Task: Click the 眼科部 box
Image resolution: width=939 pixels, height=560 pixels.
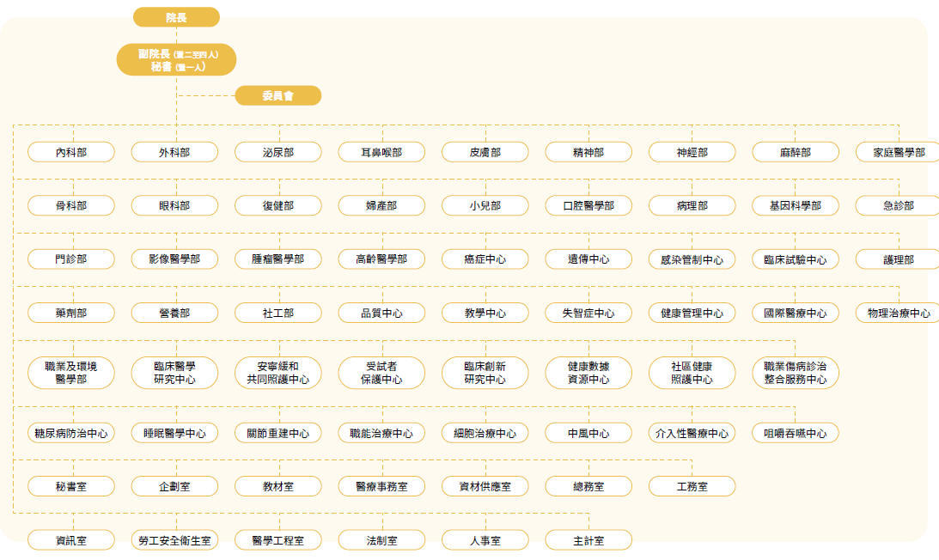Action: (x=175, y=205)
